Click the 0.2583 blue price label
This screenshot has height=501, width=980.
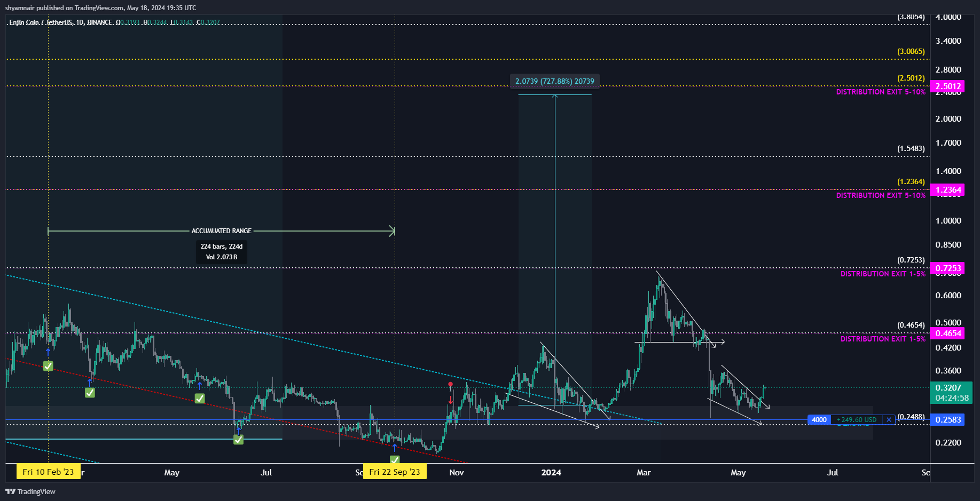tap(947, 420)
